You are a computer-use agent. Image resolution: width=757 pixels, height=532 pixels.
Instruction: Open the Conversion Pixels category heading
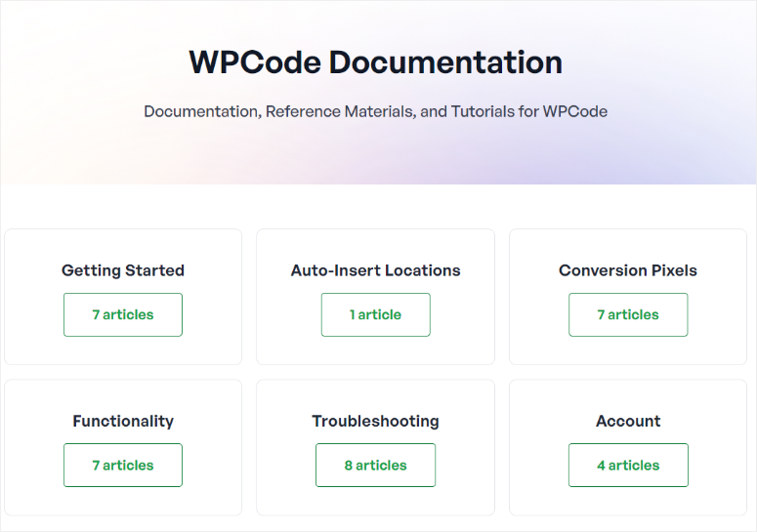coord(628,270)
